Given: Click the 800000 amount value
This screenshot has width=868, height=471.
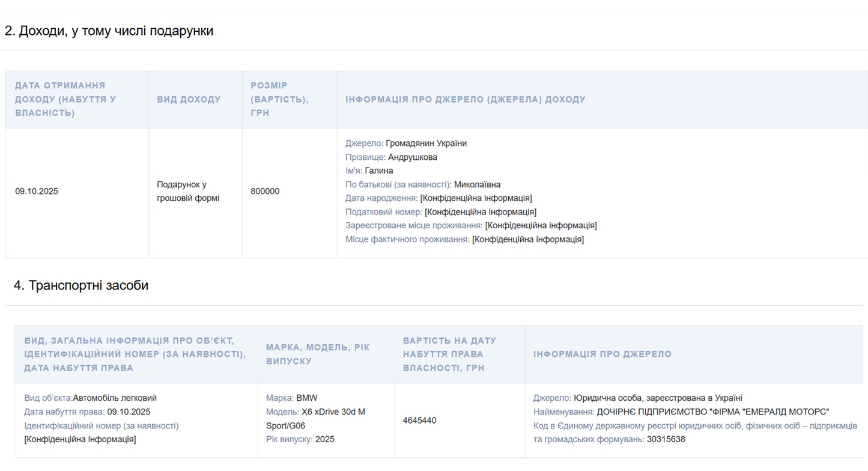Looking at the screenshot, I should [x=265, y=192].
